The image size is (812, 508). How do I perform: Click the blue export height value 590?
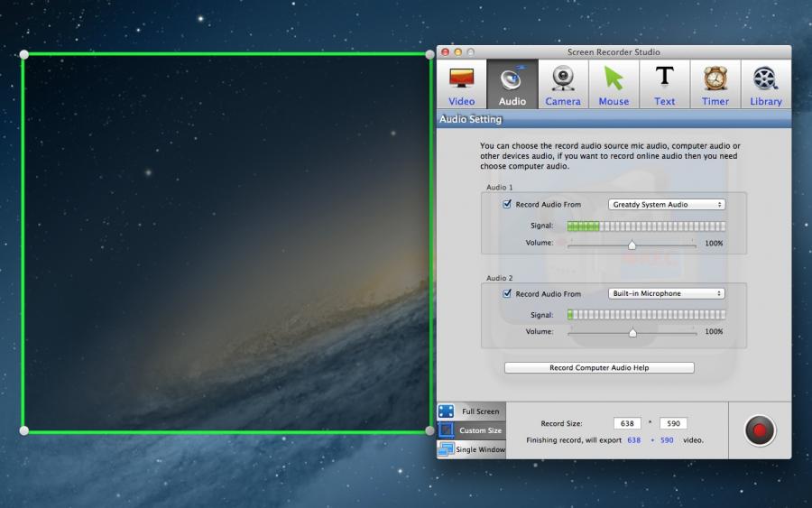click(667, 440)
